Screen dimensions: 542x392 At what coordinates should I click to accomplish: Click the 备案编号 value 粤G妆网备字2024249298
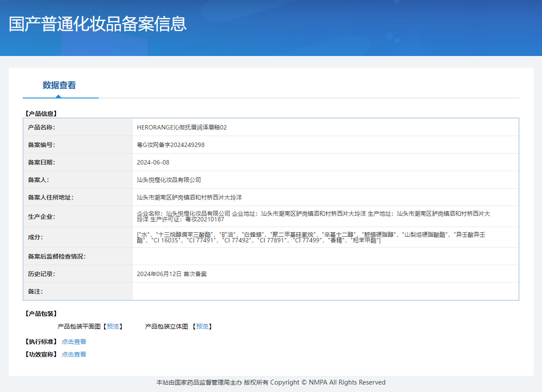click(171, 145)
